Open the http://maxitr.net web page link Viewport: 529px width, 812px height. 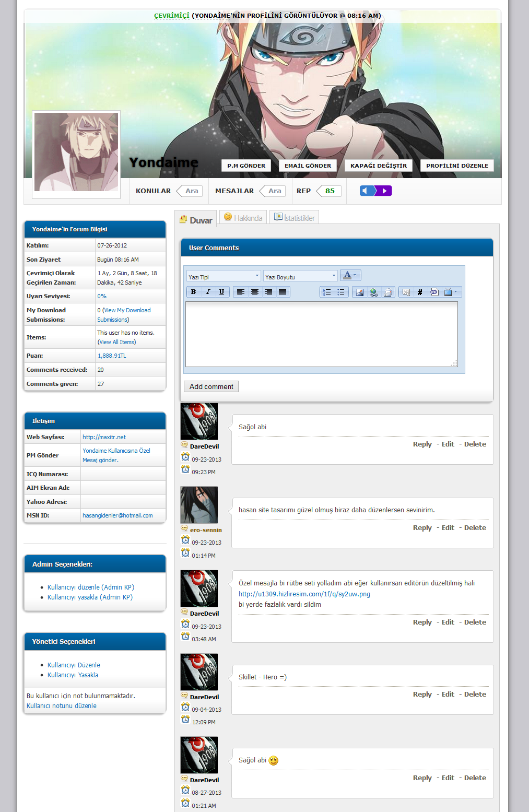point(104,437)
